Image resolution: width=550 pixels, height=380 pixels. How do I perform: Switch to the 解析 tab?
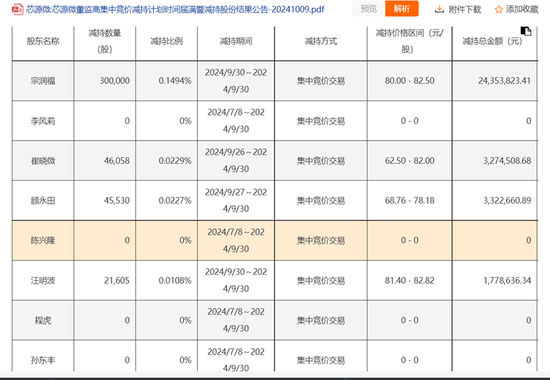tap(402, 9)
